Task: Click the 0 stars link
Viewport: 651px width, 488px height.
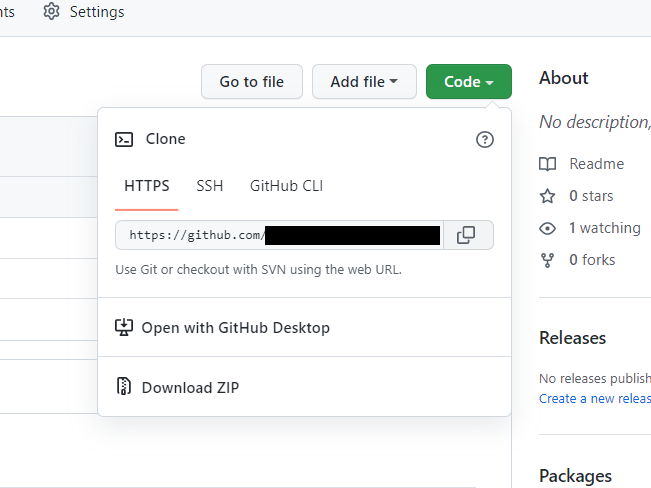Action: click(591, 196)
